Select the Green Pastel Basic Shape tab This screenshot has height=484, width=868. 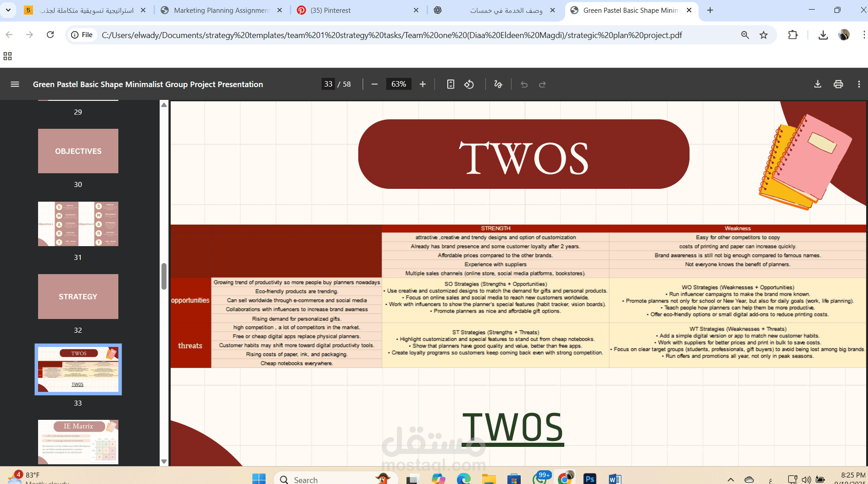(631, 10)
